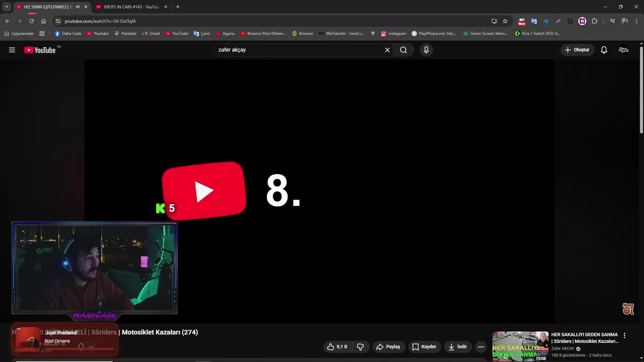Open the Agario bookmark

pos(225,34)
